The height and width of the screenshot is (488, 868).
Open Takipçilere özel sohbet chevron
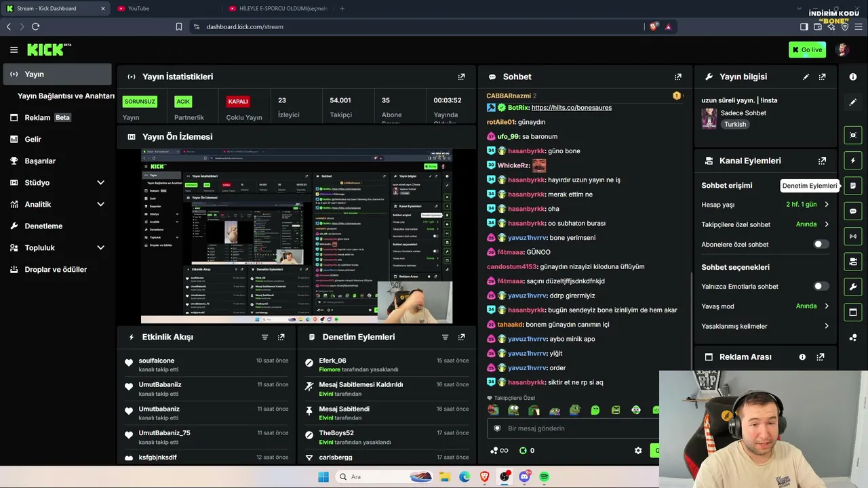pyautogui.click(x=827, y=224)
